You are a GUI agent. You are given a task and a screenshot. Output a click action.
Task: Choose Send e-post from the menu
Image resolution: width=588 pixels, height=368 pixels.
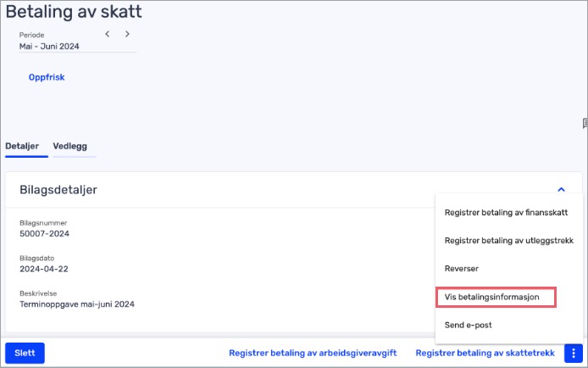(x=468, y=325)
